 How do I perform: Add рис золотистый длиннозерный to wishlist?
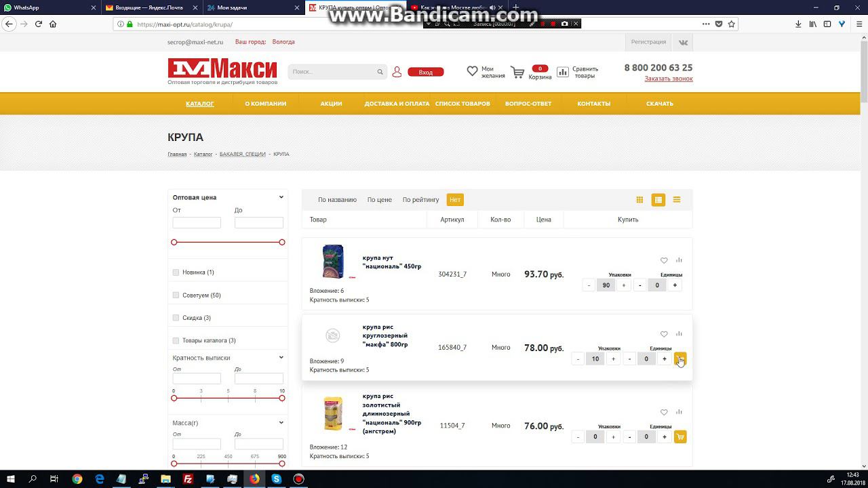pyautogui.click(x=664, y=412)
